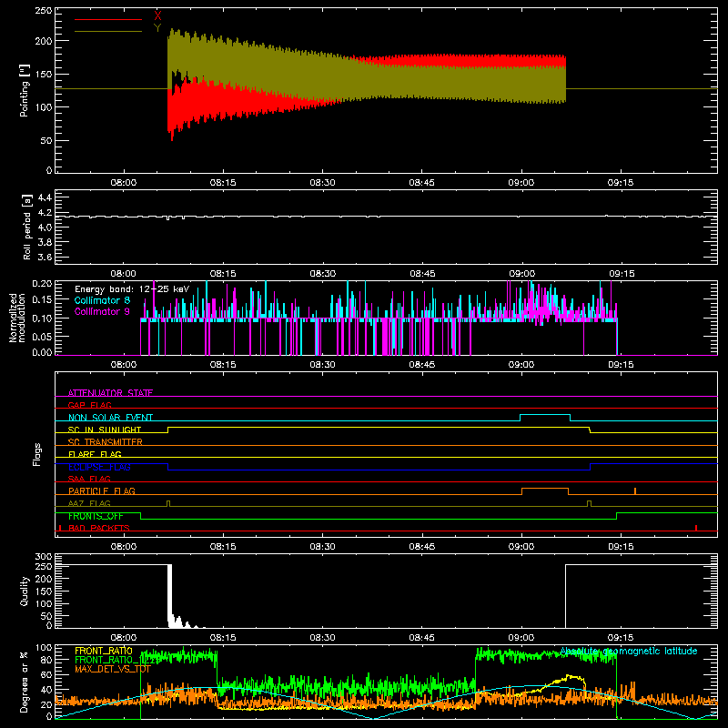This screenshot has height=728, width=728.
Task: Click the green FRONT_RATIO_1225 legend label
Action: point(117,660)
